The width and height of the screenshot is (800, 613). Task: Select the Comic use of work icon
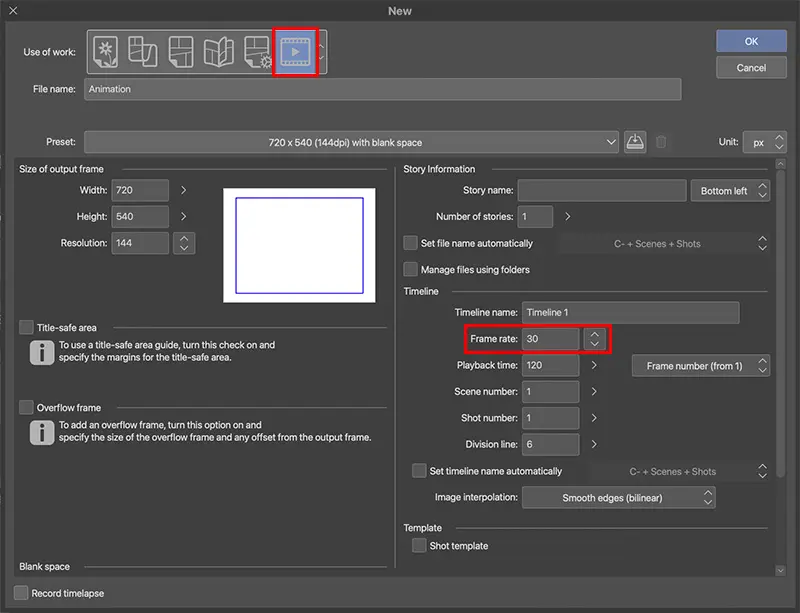181,52
